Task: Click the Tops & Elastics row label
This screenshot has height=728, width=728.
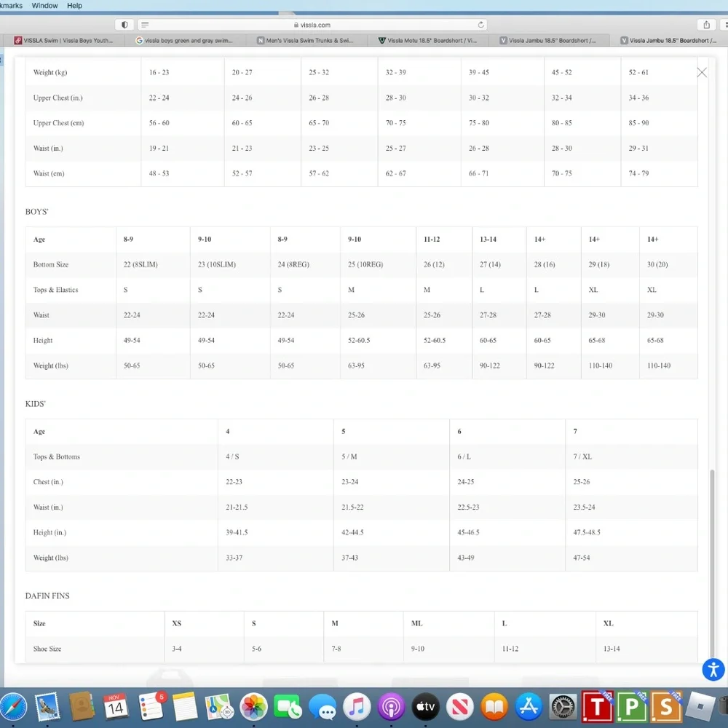Action: (56, 290)
